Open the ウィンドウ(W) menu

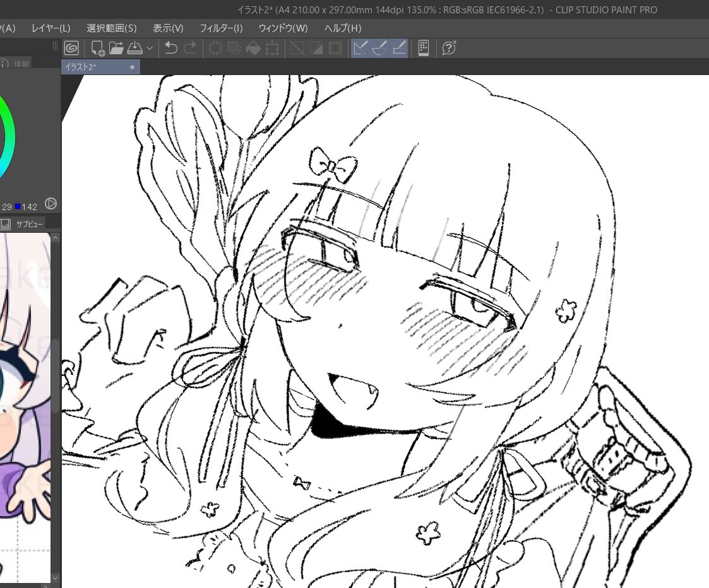(283, 28)
